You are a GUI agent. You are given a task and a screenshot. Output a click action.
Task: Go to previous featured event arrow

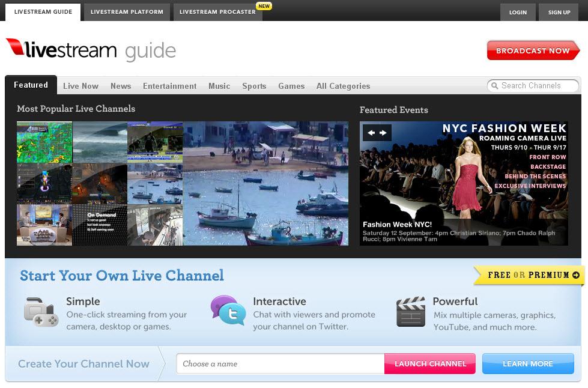[x=371, y=133]
